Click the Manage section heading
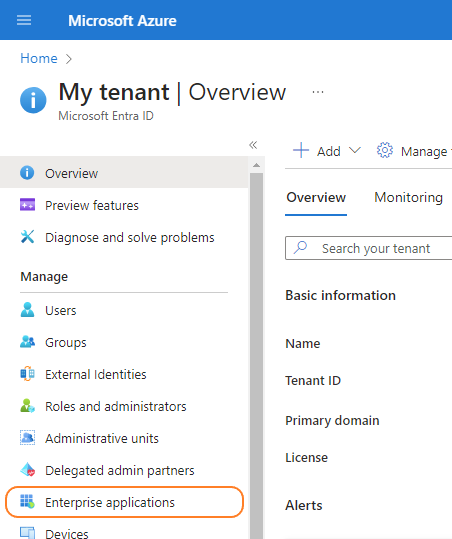Viewport: 452px width, 539px height. coord(44,277)
